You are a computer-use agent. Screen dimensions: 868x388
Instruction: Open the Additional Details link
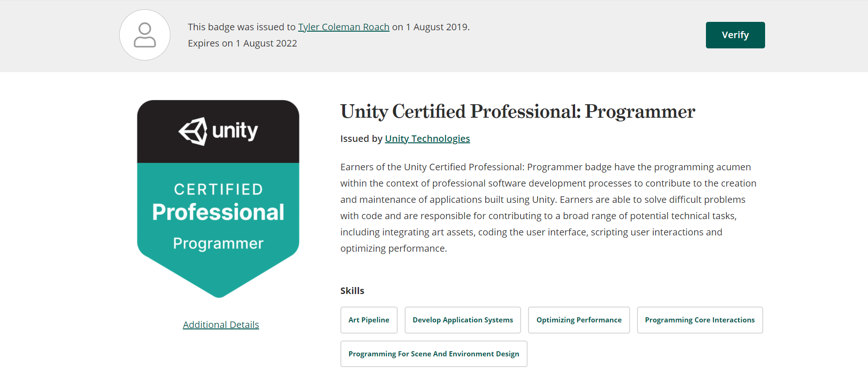tap(221, 325)
